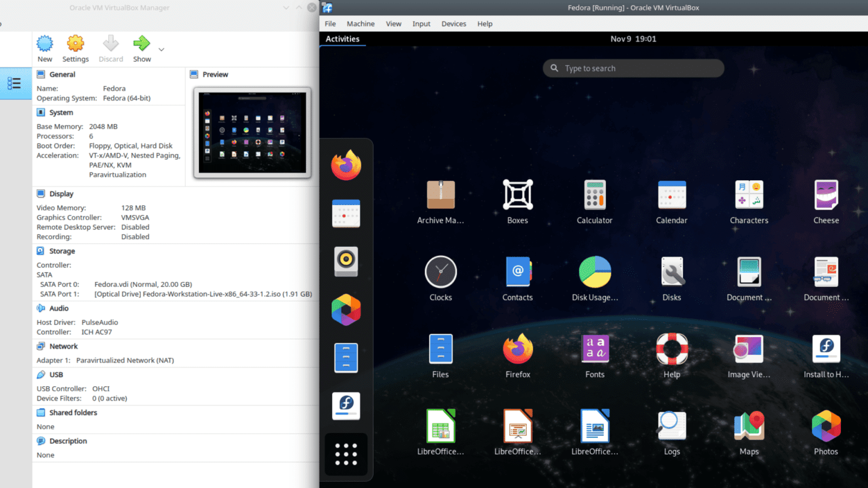868x488 pixels.
Task: Open the Machine menu in VirtualBox
Action: (x=360, y=24)
